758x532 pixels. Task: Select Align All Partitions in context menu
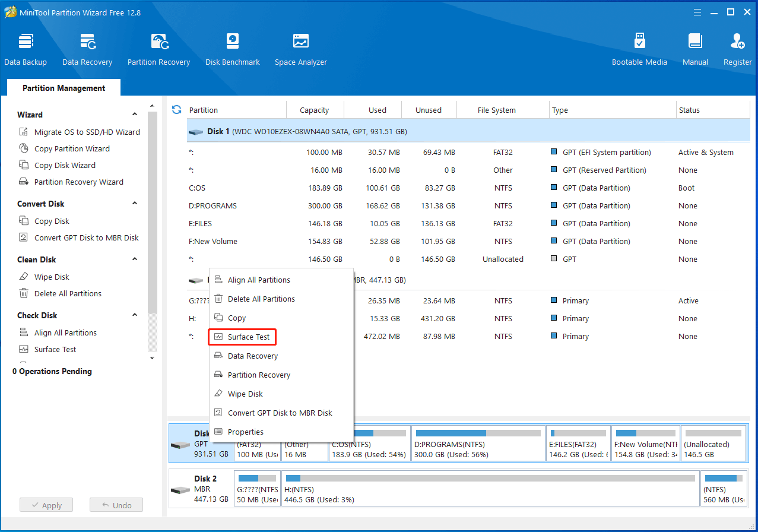[x=281, y=280]
